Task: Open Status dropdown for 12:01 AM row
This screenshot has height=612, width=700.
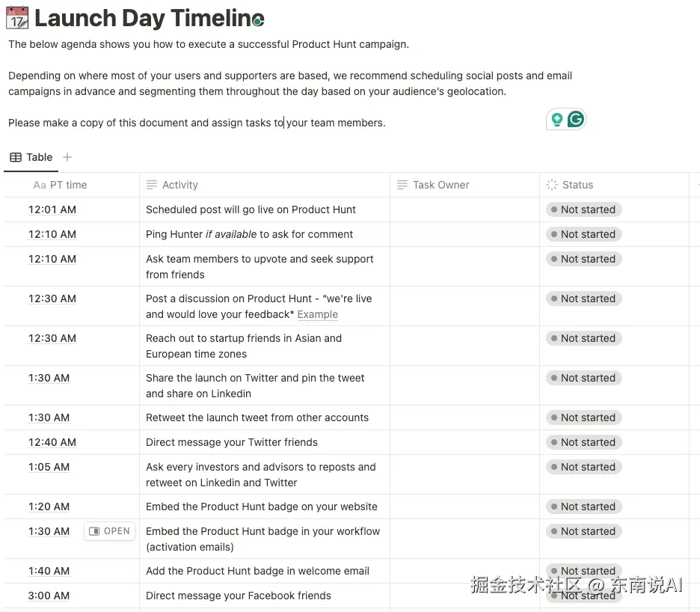Action: click(x=583, y=209)
